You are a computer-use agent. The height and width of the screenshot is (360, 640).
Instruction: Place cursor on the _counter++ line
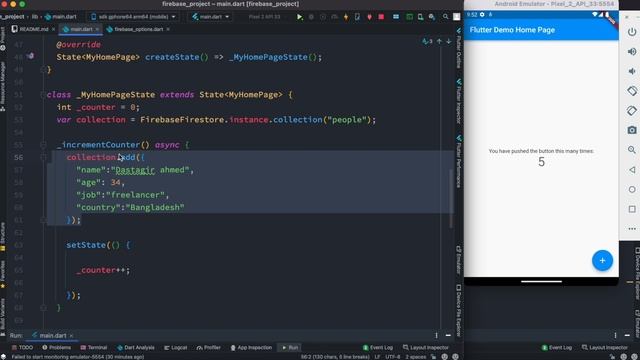[103, 270]
